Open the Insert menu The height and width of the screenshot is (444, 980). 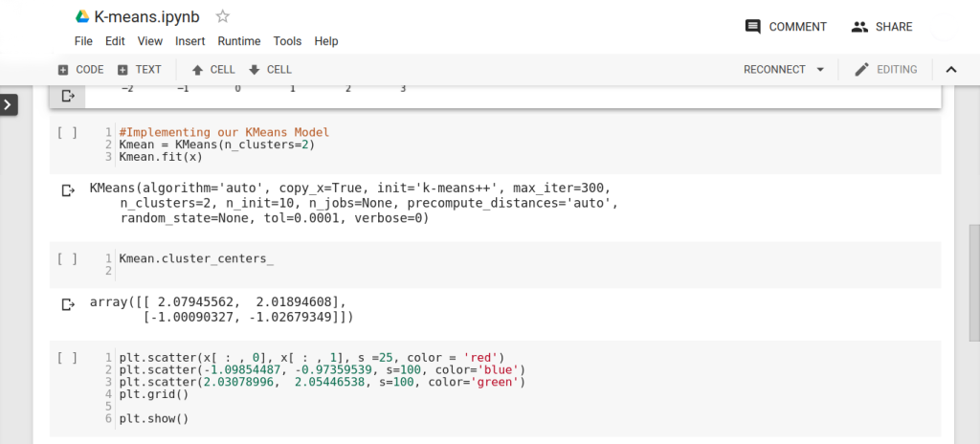(189, 41)
